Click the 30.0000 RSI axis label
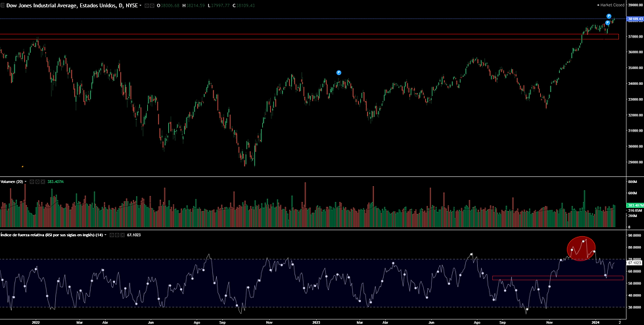 [635, 307]
